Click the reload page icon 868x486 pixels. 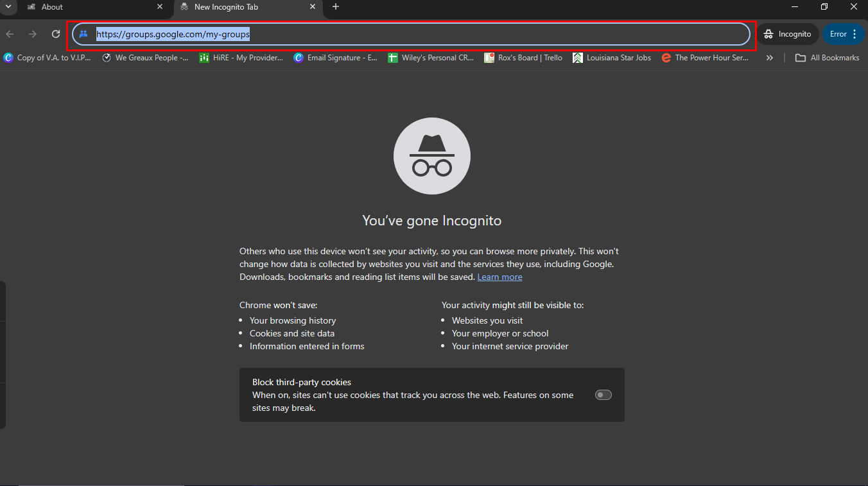(x=56, y=34)
